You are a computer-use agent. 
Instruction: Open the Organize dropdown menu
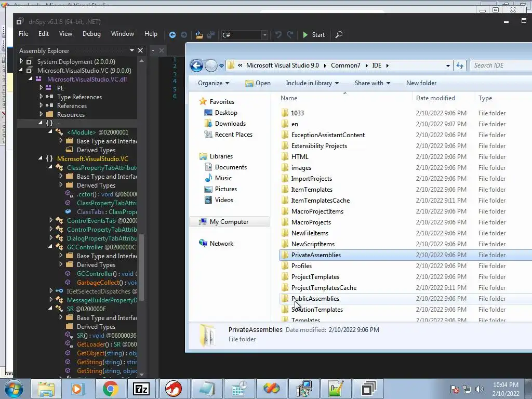point(214,83)
